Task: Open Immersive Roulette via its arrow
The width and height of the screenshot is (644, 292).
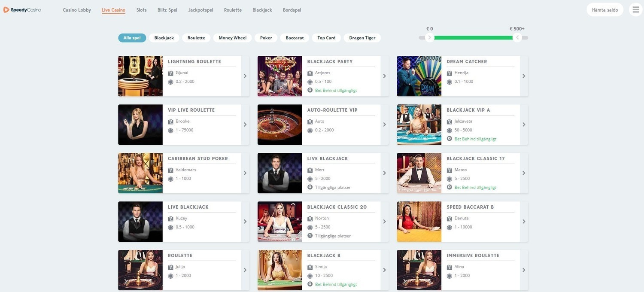Action: click(x=524, y=270)
